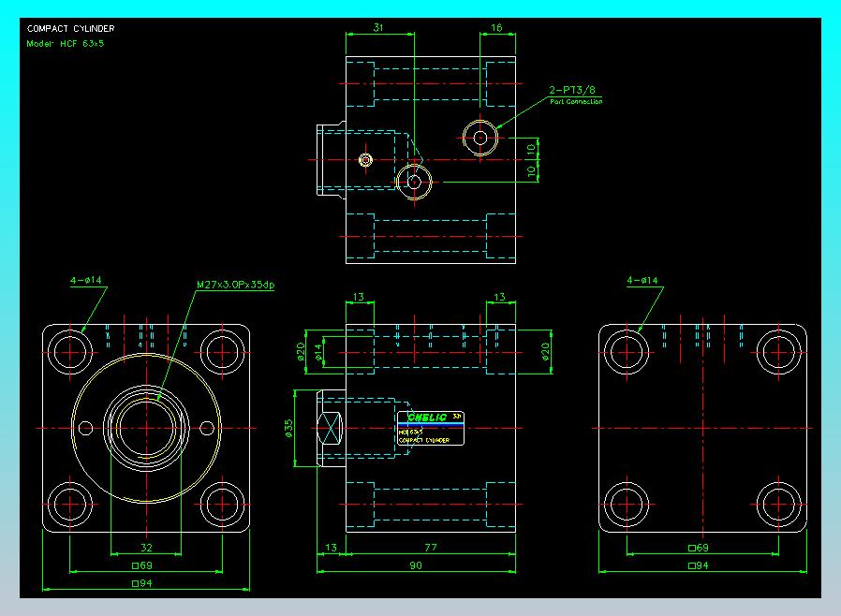
Task: Click the CHELIC logo on the nameplate
Action: click(x=427, y=418)
